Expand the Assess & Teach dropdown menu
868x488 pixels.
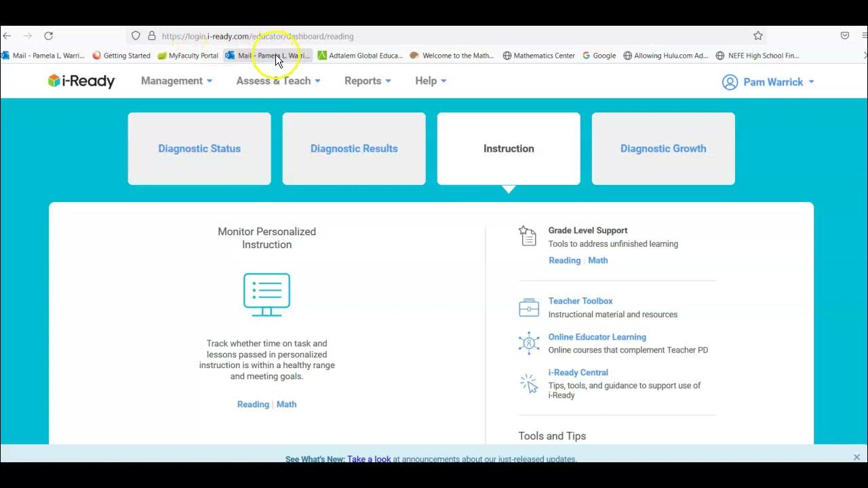(279, 81)
